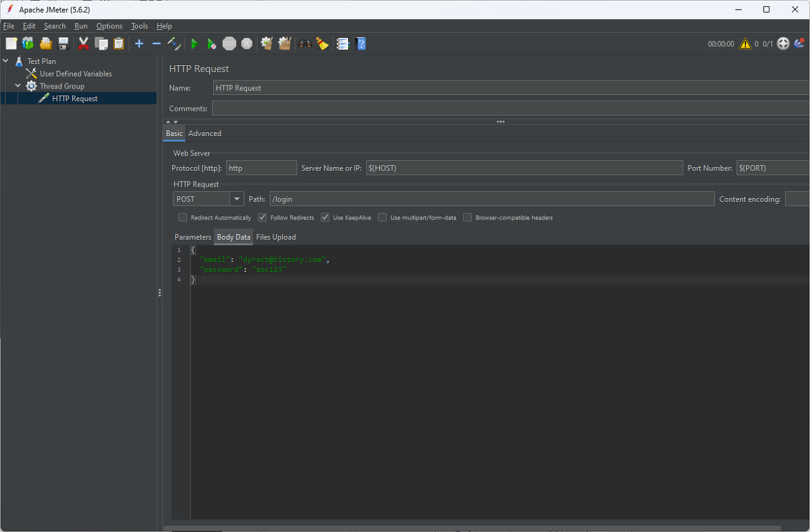Viewport: 810px width, 532px height.
Task: Click the Content encoding field
Action: click(797, 199)
